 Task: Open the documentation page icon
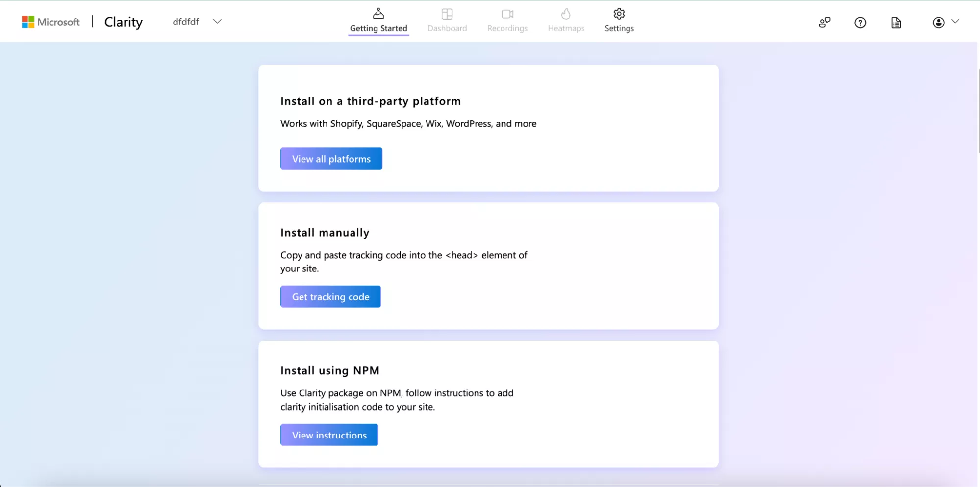point(896,23)
